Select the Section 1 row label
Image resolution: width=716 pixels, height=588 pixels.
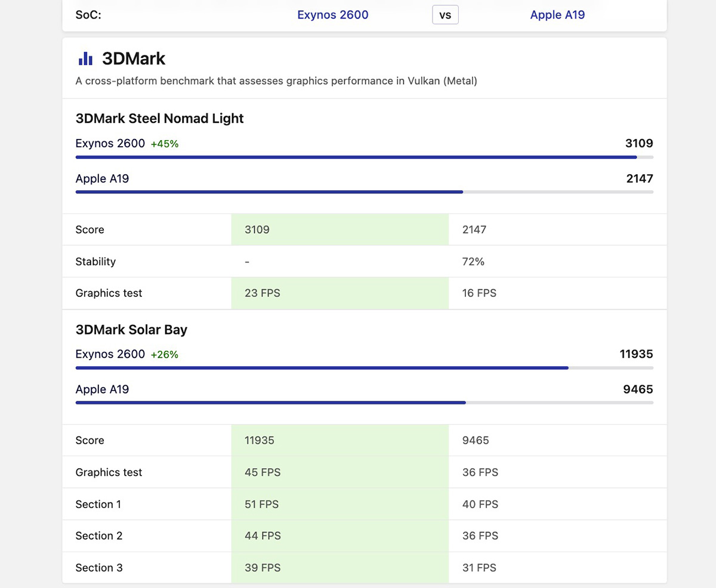point(98,504)
